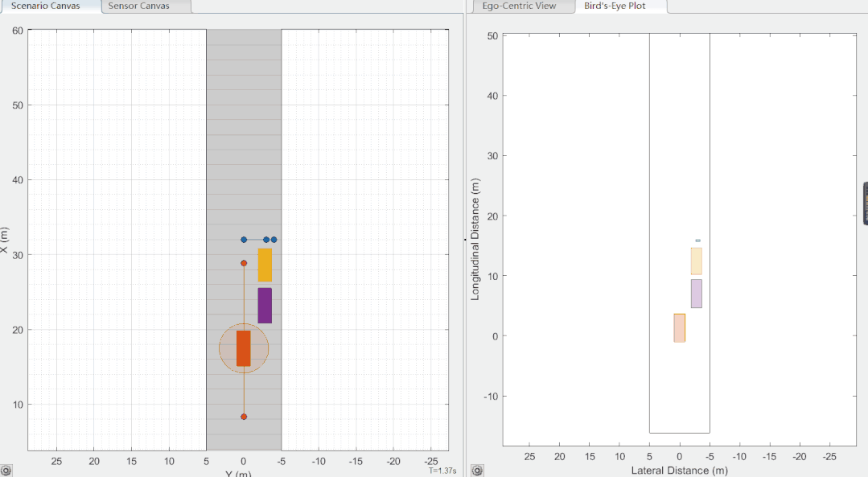Screen dimensions: 868x477
Task: Click the T=1.37s simulation time label
Action: (442, 471)
